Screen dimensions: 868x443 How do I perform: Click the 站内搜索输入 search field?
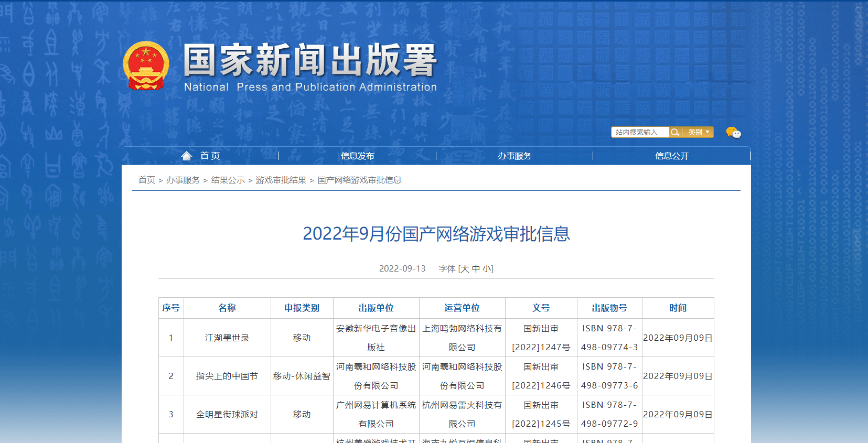point(640,132)
